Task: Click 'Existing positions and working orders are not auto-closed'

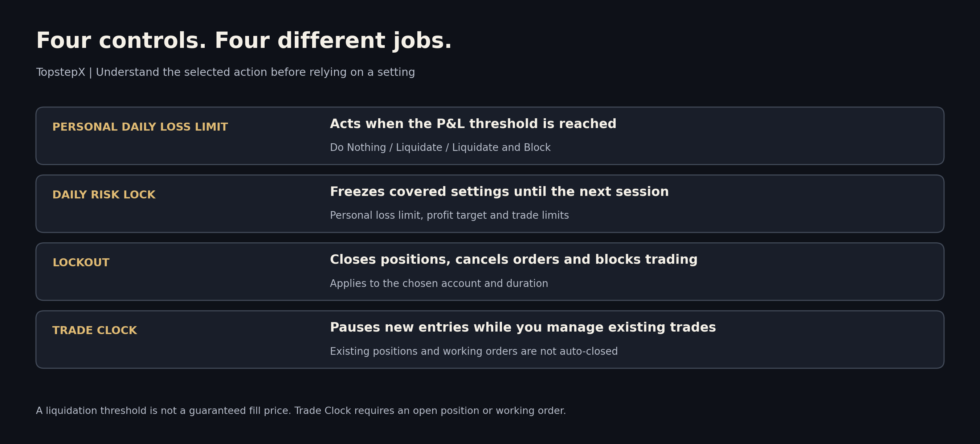Action: pyautogui.click(x=474, y=351)
